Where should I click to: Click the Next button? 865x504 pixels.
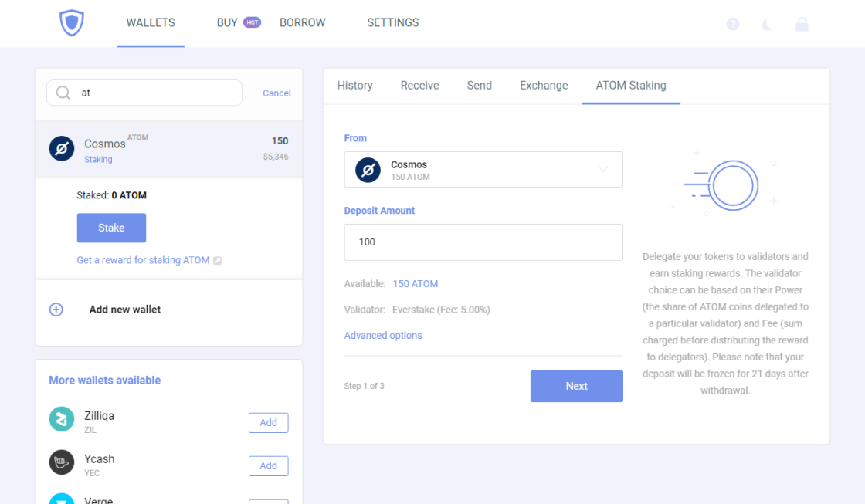point(576,386)
